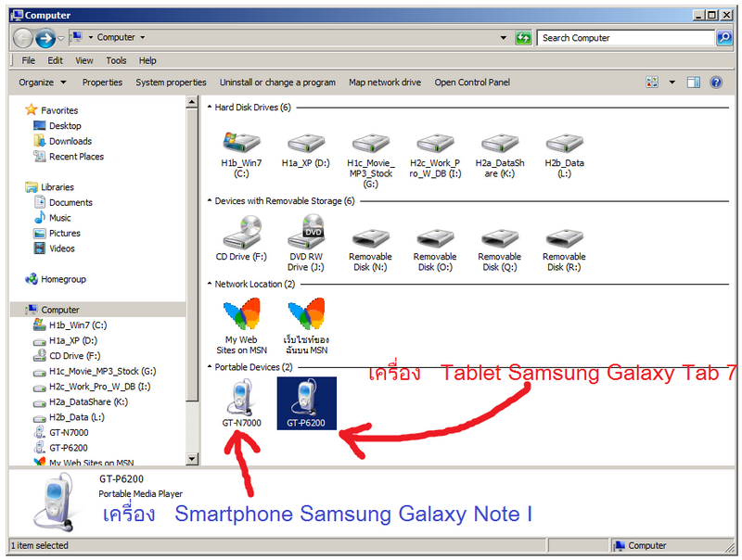Click System properties in the toolbar
Viewport: 742px width, 560px height.
click(x=171, y=83)
